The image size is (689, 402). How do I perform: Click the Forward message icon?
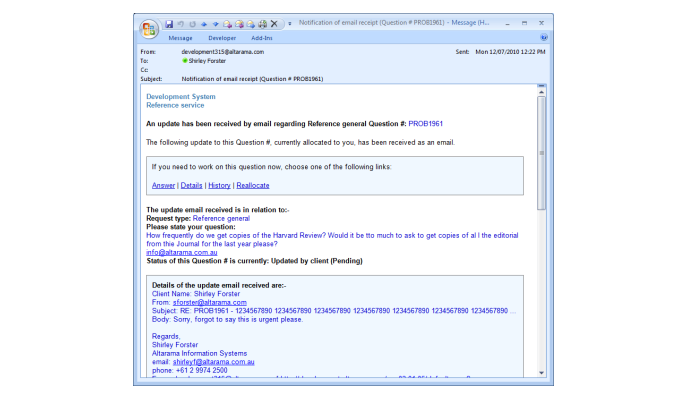click(250, 24)
